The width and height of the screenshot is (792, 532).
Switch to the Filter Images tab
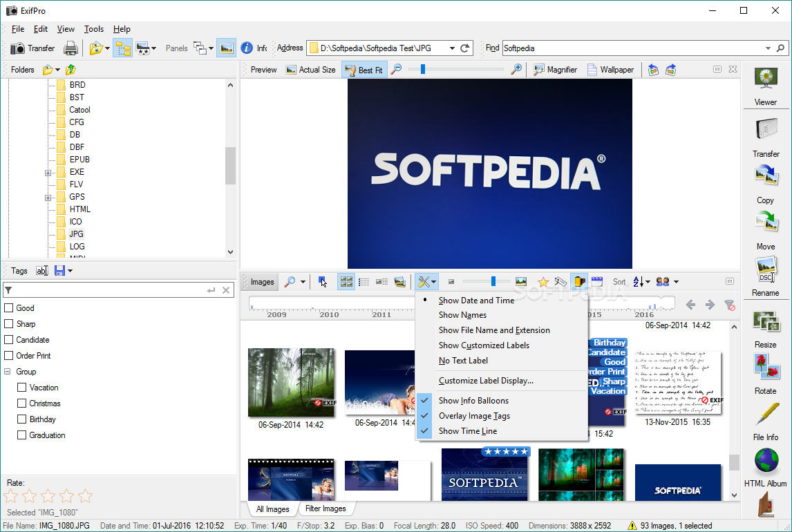(x=326, y=509)
